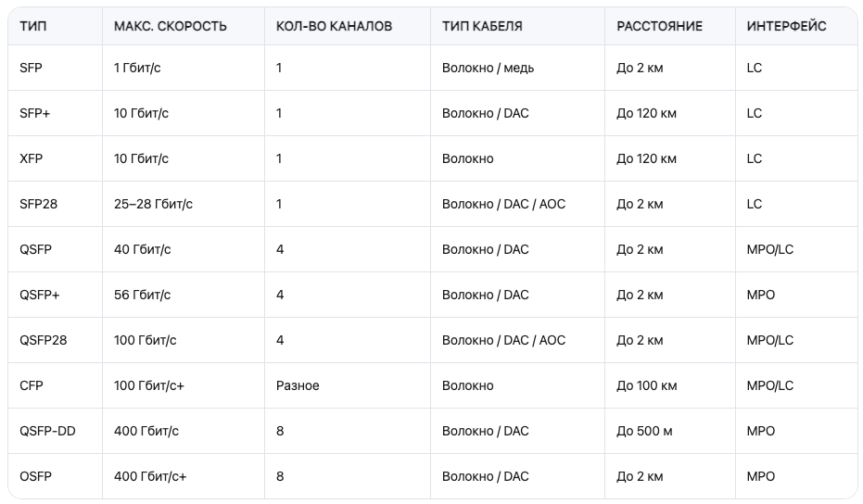863x504 pixels.
Task: Select the 56 Гбит/с speed value
Action: [142, 295]
